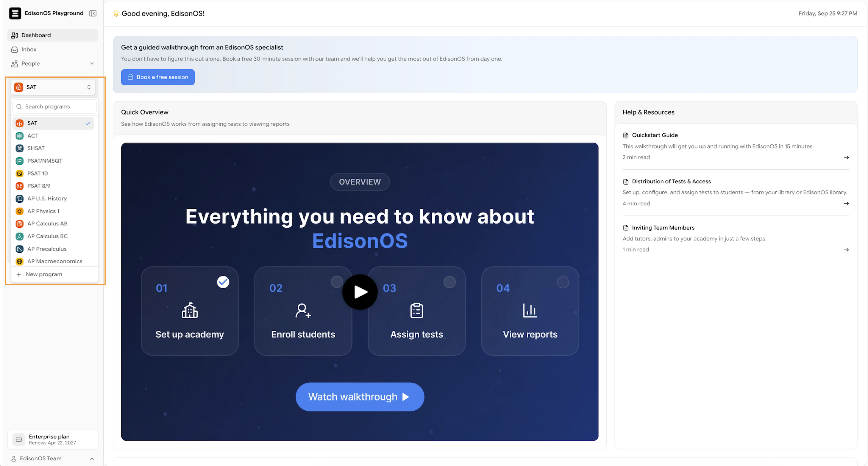Click the Inbox tray icon
Viewport: 868px width, 466px height.
point(15,50)
